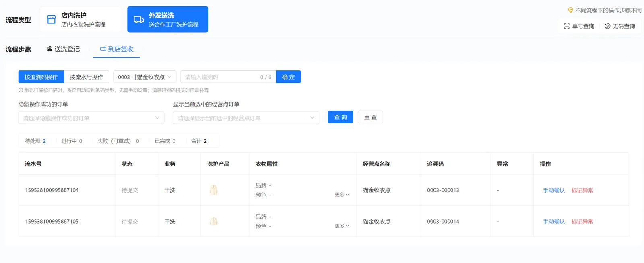Click 手动确认 for trace code 0003-000014
The image size is (644, 263).
coord(554,221)
